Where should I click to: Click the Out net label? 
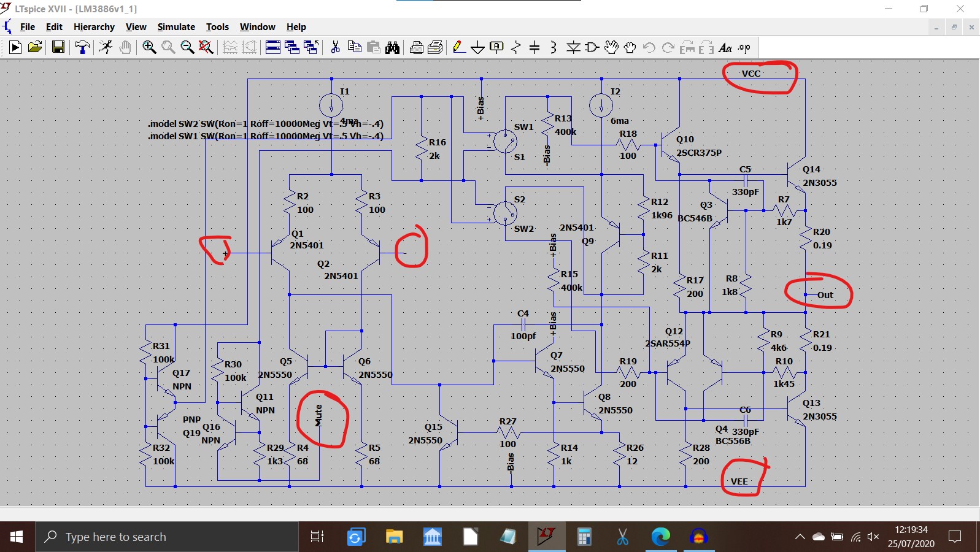[825, 295]
